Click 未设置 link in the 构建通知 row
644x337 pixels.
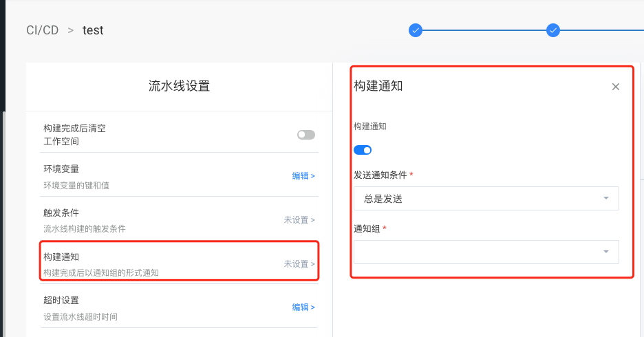click(x=299, y=264)
